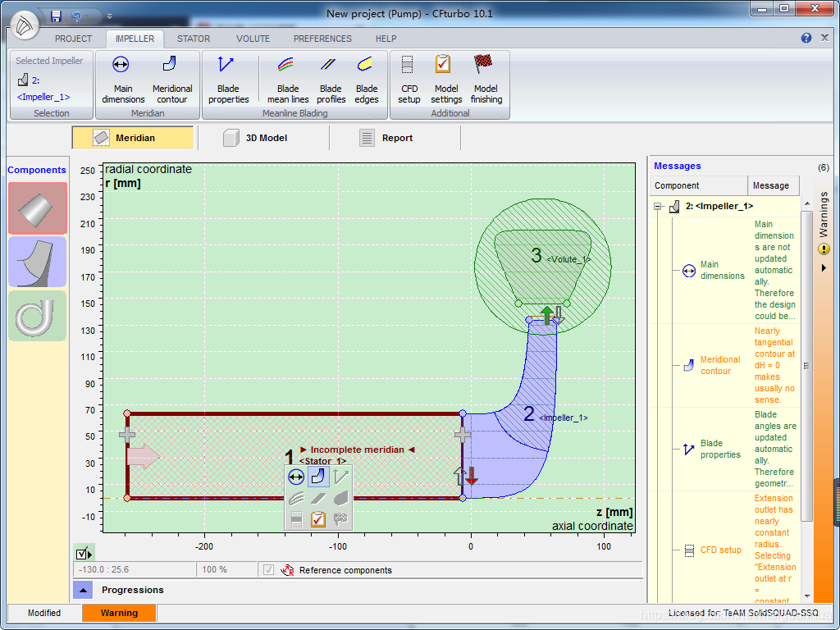Open CFD setup in the ribbon
840x630 pixels.
pos(409,80)
